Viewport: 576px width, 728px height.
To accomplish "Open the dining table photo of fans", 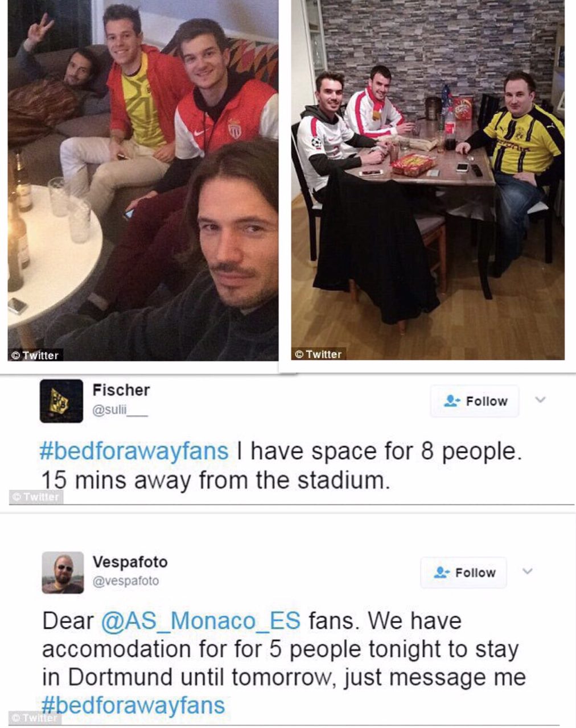I will pyautogui.click(x=428, y=180).
